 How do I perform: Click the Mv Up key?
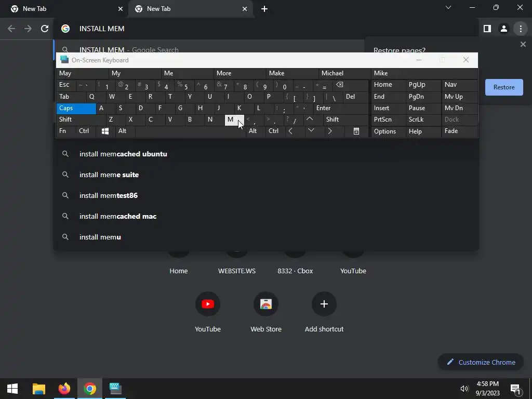pyautogui.click(x=459, y=97)
